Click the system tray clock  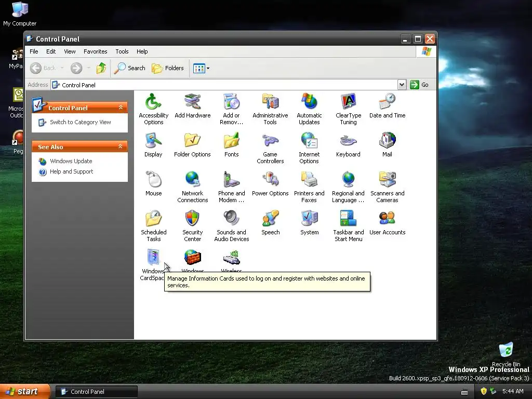[x=513, y=391]
